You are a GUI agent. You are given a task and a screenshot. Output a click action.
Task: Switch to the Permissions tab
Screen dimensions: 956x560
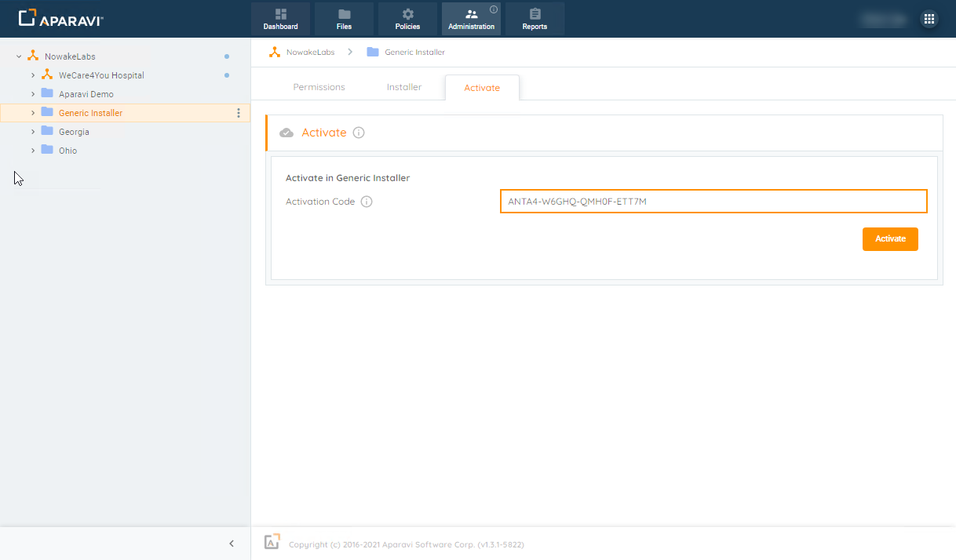[319, 86]
